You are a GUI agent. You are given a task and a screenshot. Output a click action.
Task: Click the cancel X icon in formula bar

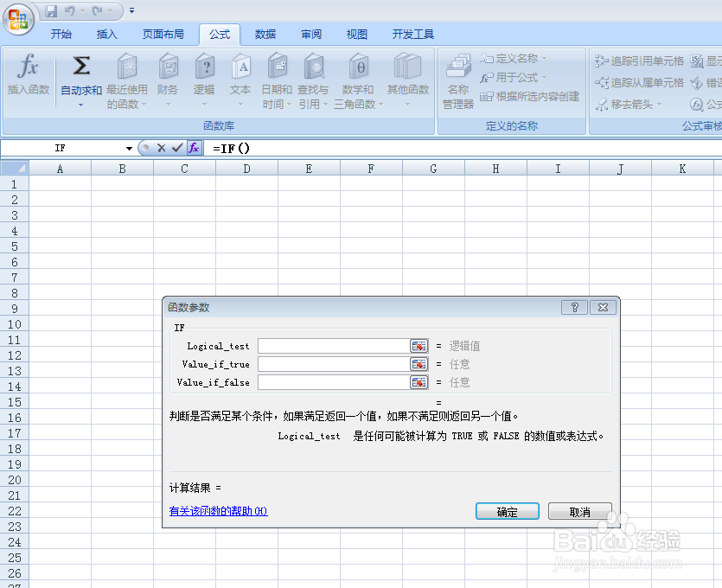[161, 148]
